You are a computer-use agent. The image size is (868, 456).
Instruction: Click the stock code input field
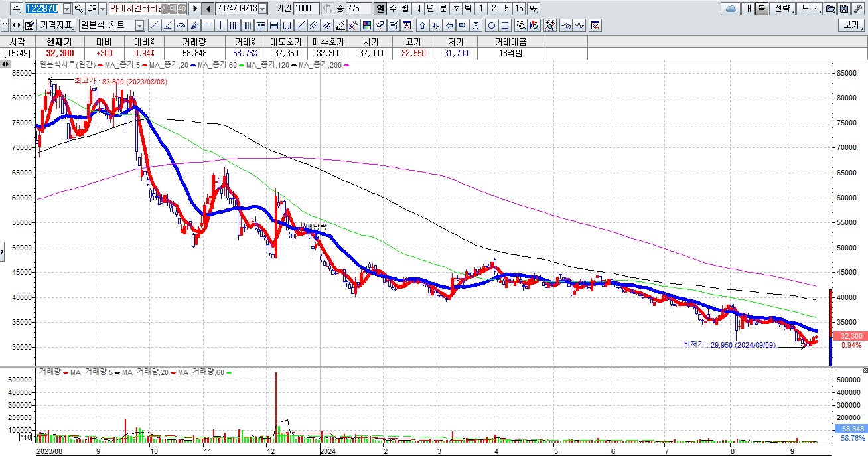pos(43,9)
